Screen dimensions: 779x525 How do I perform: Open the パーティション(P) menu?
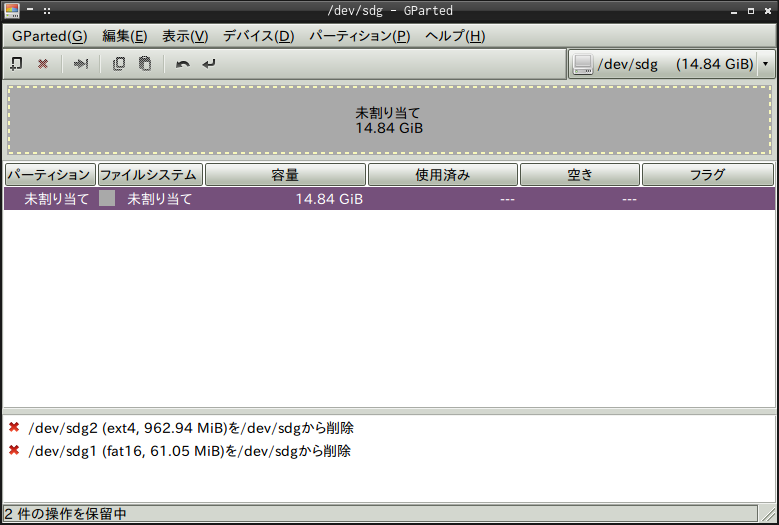pyautogui.click(x=360, y=36)
